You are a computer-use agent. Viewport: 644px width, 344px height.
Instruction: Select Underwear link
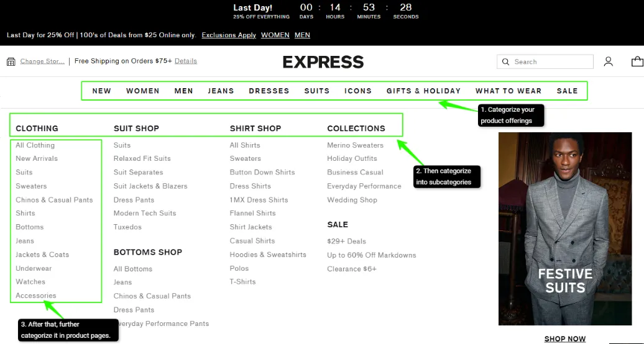coord(34,268)
